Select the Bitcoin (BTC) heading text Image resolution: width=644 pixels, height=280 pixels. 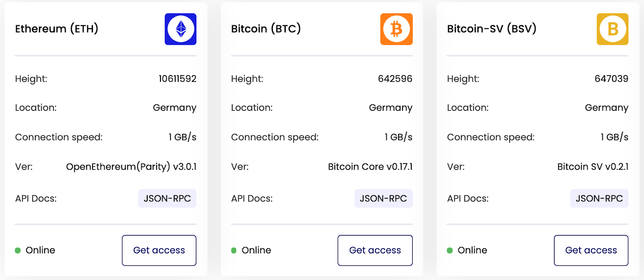[x=266, y=29]
